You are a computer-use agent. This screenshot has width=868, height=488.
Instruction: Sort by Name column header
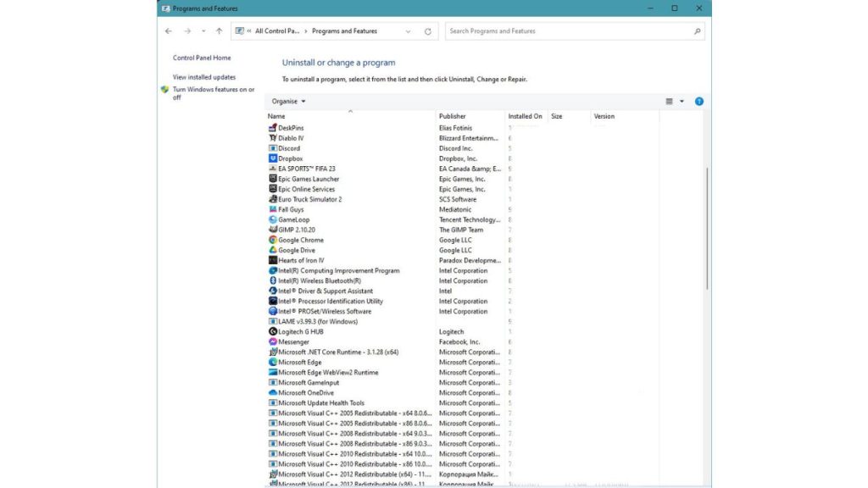pos(350,116)
